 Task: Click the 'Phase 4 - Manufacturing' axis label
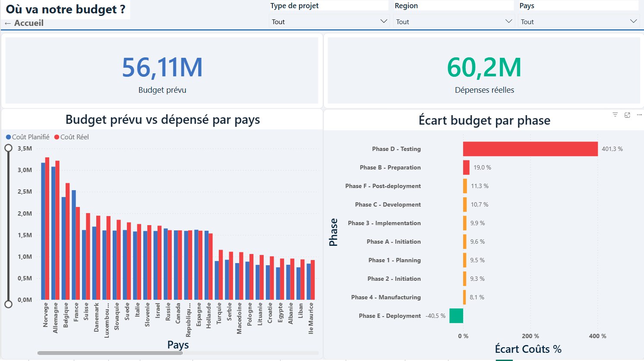pos(386,297)
